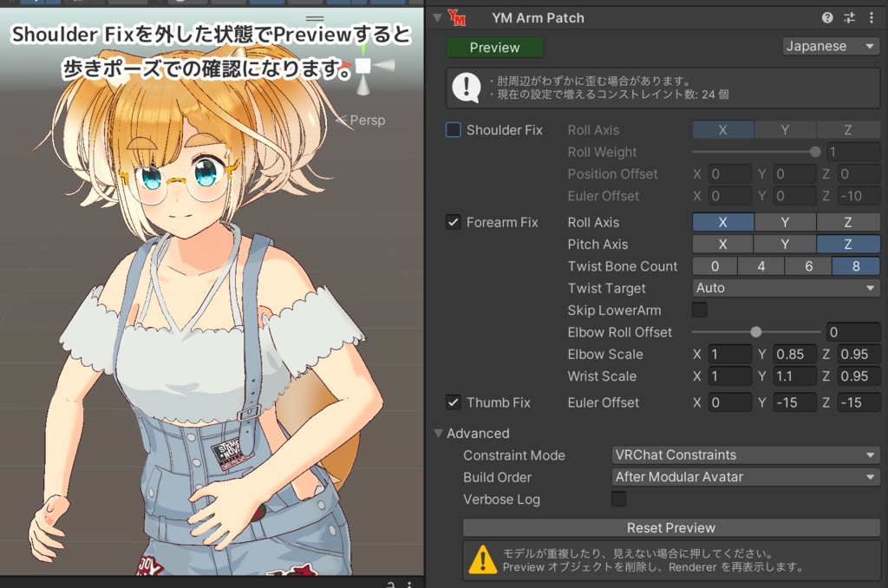Select Z for Shoulder Fix Roll Axis

pyautogui.click(x=848, y=130)
